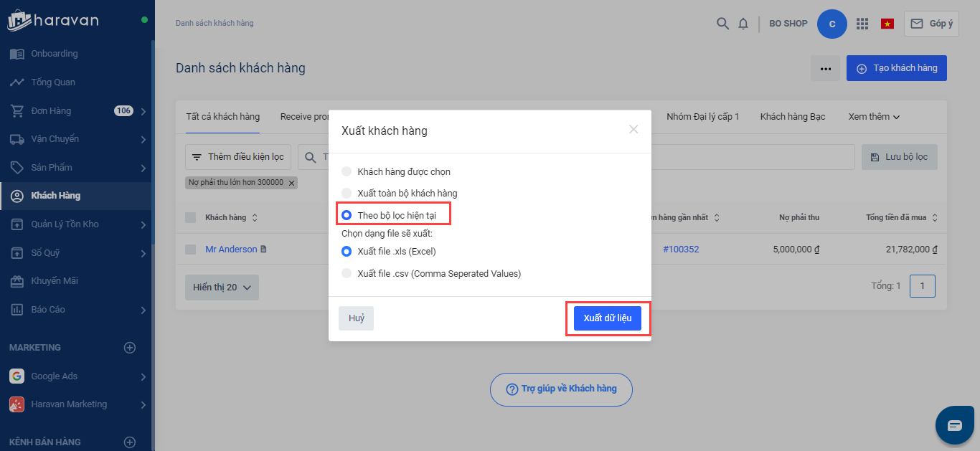This screenshot has width=980, height=451.
Task: Open the live chat widget
Action: [954, 425]
